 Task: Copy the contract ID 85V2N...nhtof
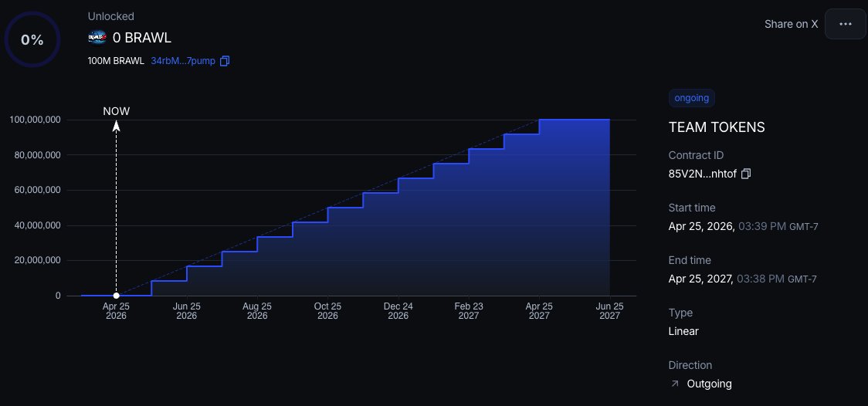[746, 174]
